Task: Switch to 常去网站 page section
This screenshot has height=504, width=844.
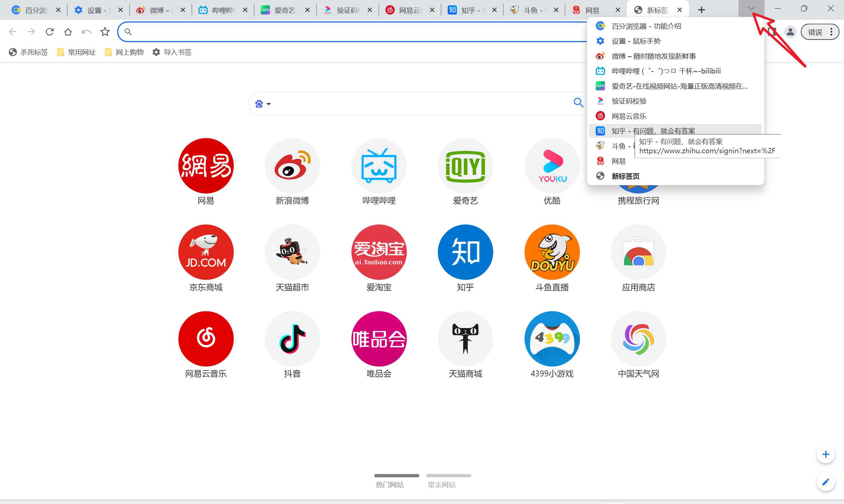Action: click(x=448, y=481)
